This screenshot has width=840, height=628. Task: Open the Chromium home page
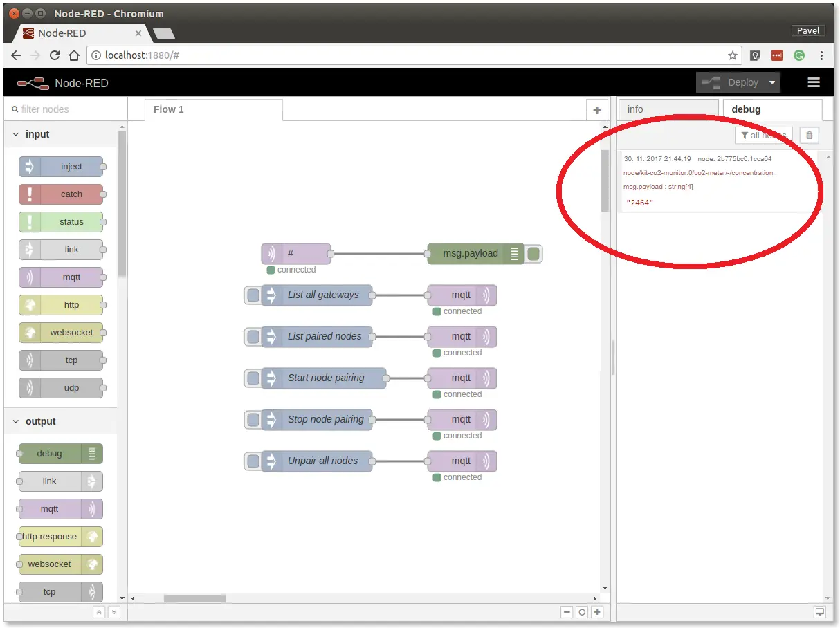tap(74, 55)
